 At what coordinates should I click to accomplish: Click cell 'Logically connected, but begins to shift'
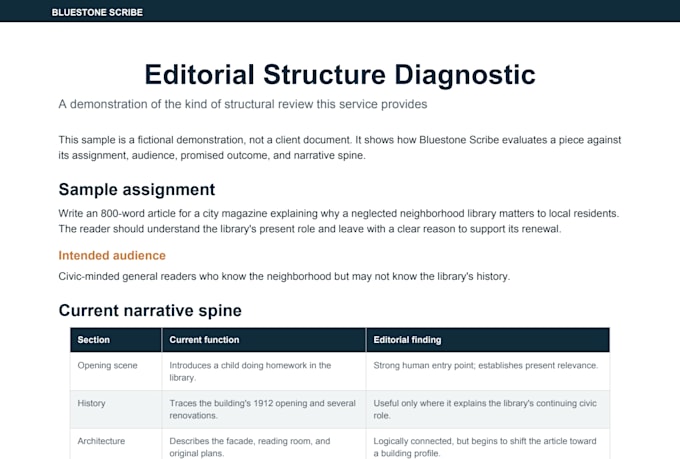tap(488, 444)
